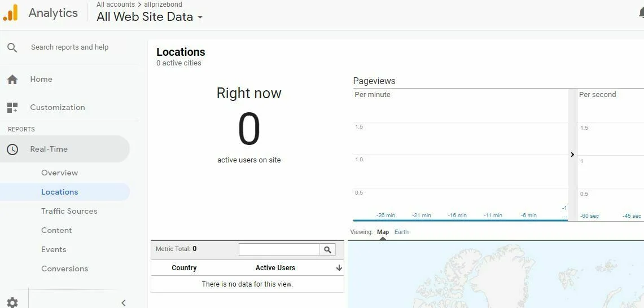Open the Events report
The image size is (644, 308).
pyautogui.click(x=54, y=250)
